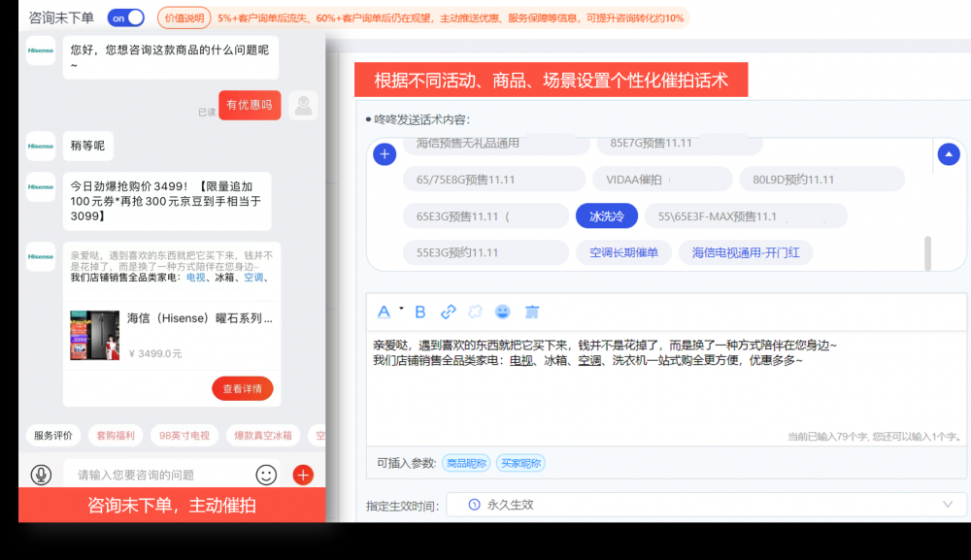This screenshot has width=971, height=560.
Task: Click the 空调 link in chat message
Action: pos(253,278)
